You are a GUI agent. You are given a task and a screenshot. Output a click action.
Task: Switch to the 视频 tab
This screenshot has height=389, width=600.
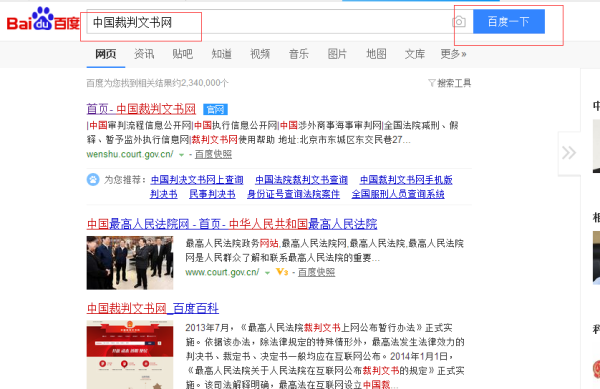click(260, 54)
